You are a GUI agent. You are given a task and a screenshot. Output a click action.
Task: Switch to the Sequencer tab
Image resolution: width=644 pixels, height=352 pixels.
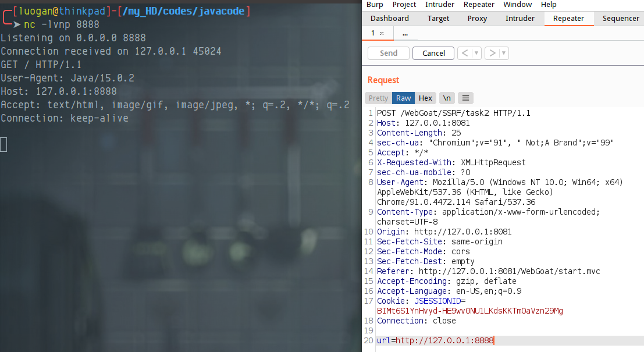pos(621,19)
